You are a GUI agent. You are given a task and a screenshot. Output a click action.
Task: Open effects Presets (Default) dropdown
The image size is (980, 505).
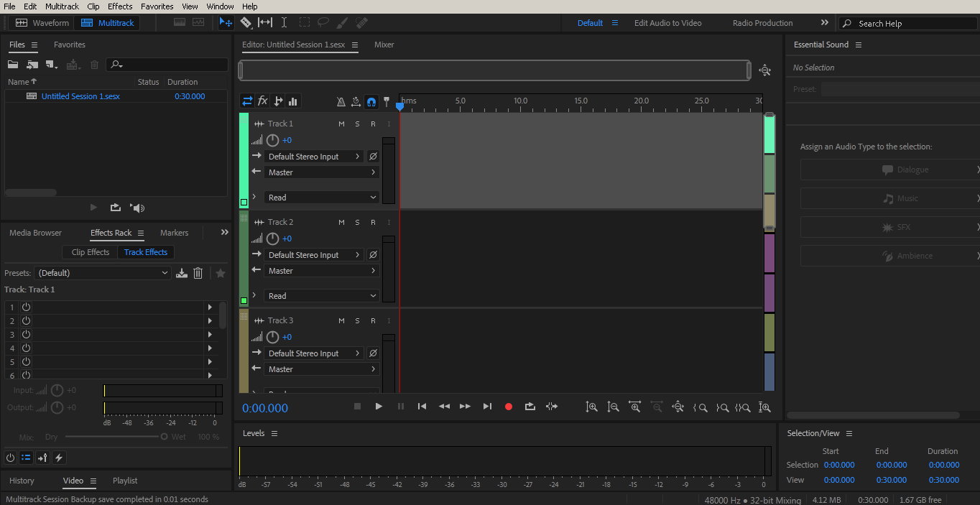(103, 273)
